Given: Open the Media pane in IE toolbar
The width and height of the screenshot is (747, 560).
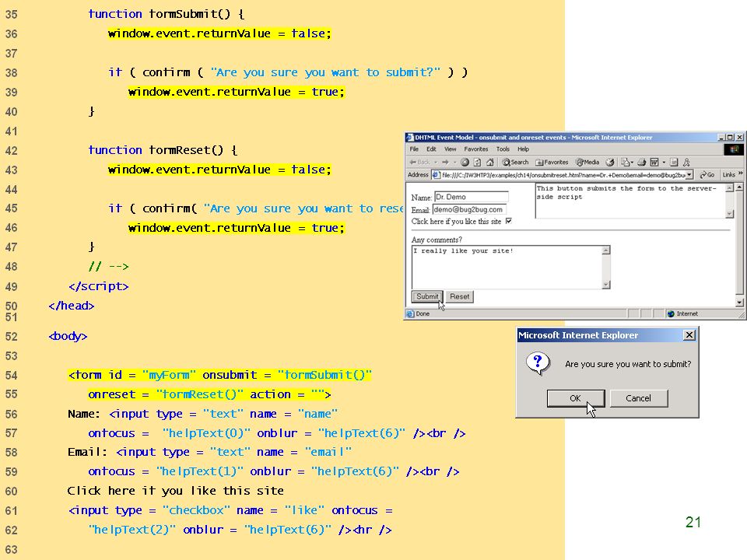Looking at the screenshot, I should point(587,163).
